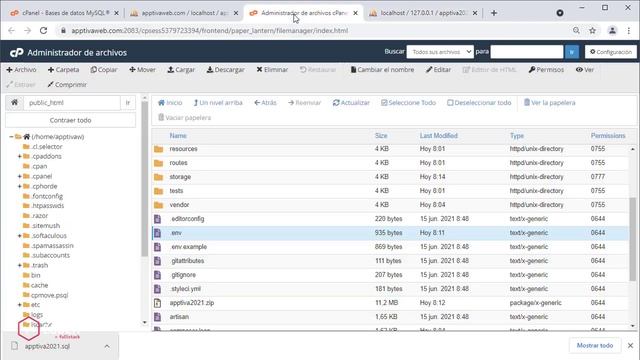Open Permisos for selected file
Image resolution: width=640 pixels, height=360 pixels.
coord(546,70)
